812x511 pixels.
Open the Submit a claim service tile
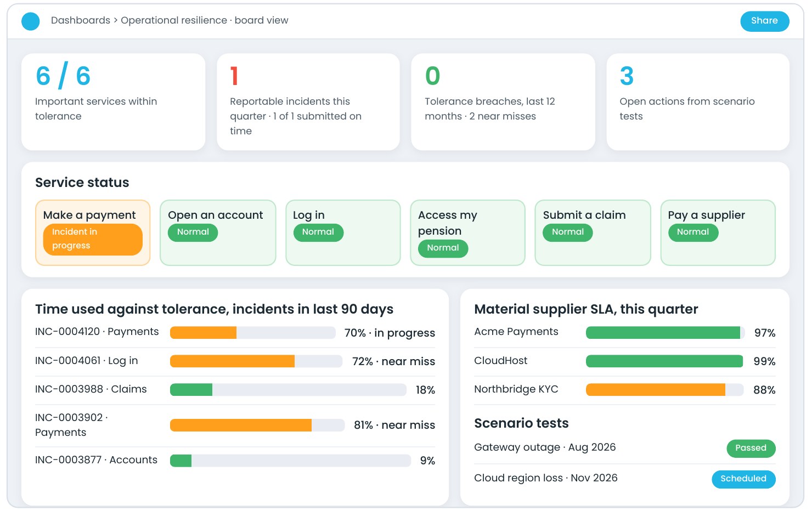[593, 232]
